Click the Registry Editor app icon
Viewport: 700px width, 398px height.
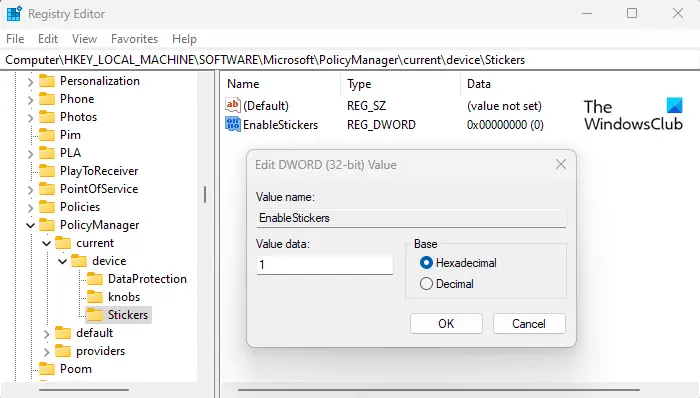[14, 13]
